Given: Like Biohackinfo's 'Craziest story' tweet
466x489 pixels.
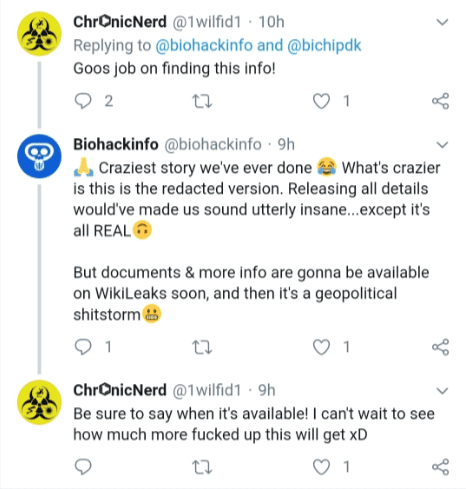Looking at the screenshot, I should 321,347.
